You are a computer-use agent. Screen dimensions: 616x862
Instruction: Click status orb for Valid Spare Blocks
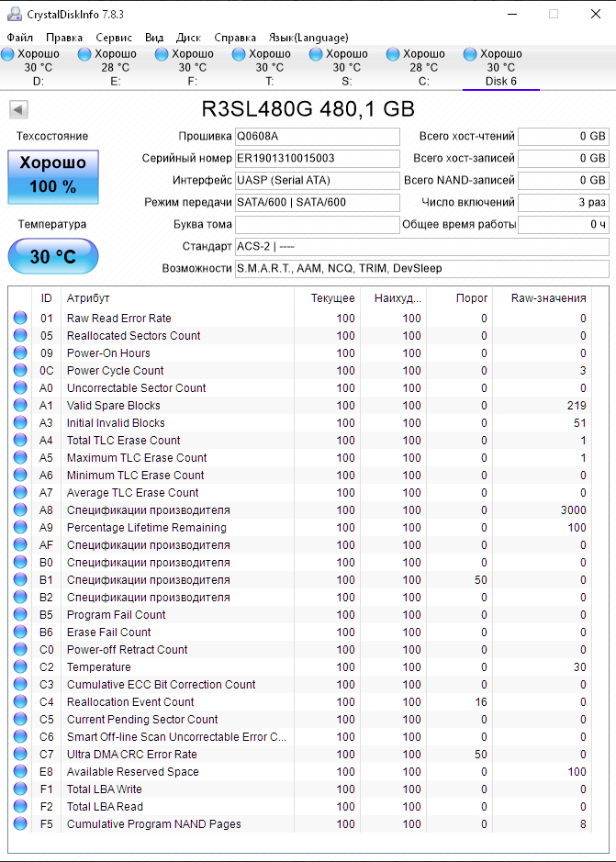tap(20, 405)
